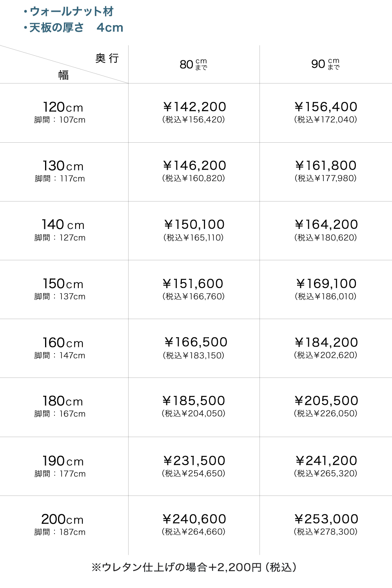Viewport: 392px width, 588px height.
Task: Click the ¥161,800 price cell
Action: tap(326, 166)
